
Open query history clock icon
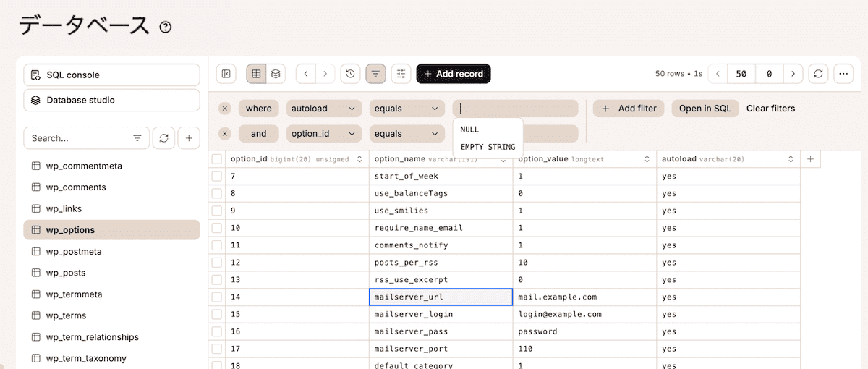point(350,74)
